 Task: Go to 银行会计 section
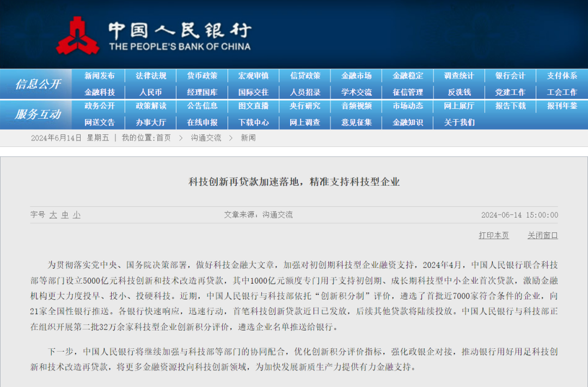click(510, 76)
